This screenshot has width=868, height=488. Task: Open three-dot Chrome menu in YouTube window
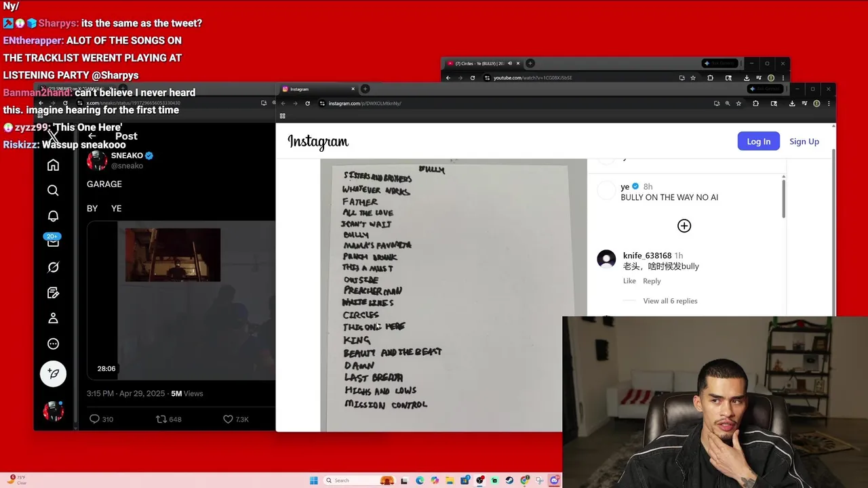pos(783,78)
